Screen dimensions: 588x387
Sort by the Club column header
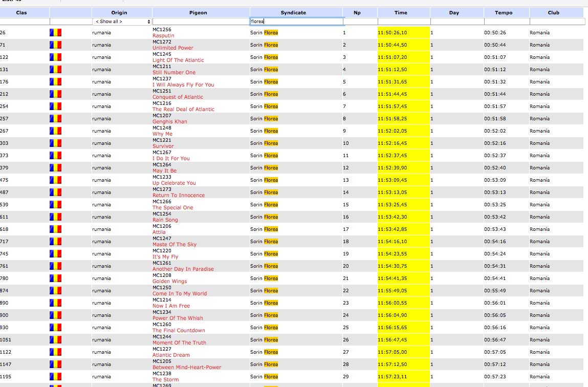point(554,13)
